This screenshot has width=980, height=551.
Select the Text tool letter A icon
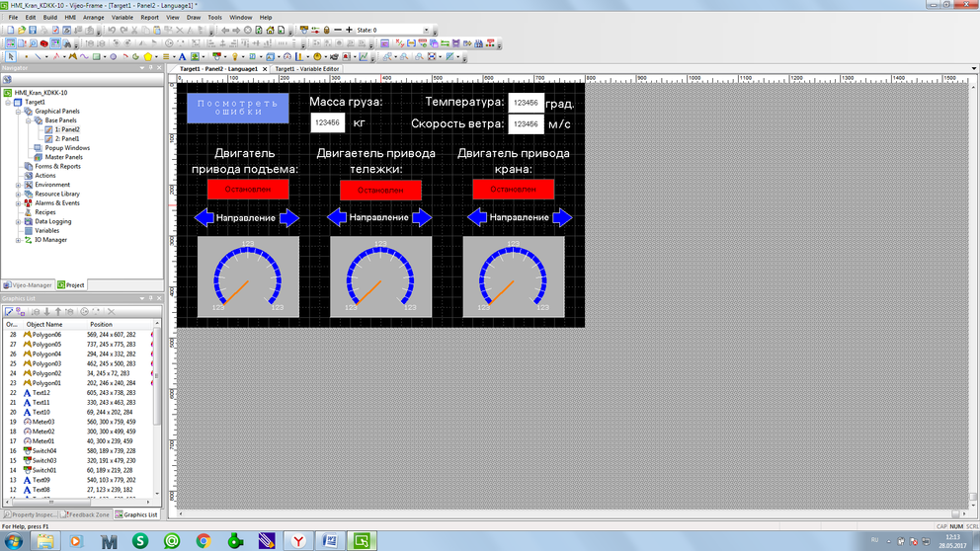point(182,57)
